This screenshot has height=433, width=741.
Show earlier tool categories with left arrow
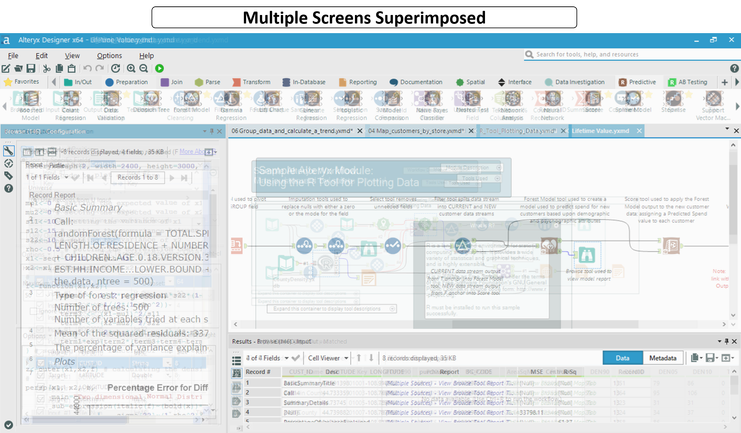point(53,82)
